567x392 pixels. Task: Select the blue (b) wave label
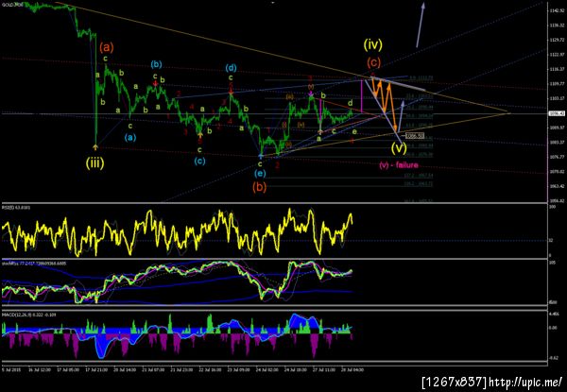pos(156,64)
